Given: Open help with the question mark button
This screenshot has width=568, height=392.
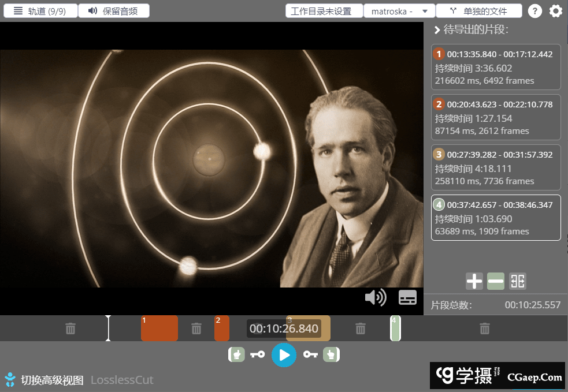Looking at the screenshot, I should click(535, 10).
